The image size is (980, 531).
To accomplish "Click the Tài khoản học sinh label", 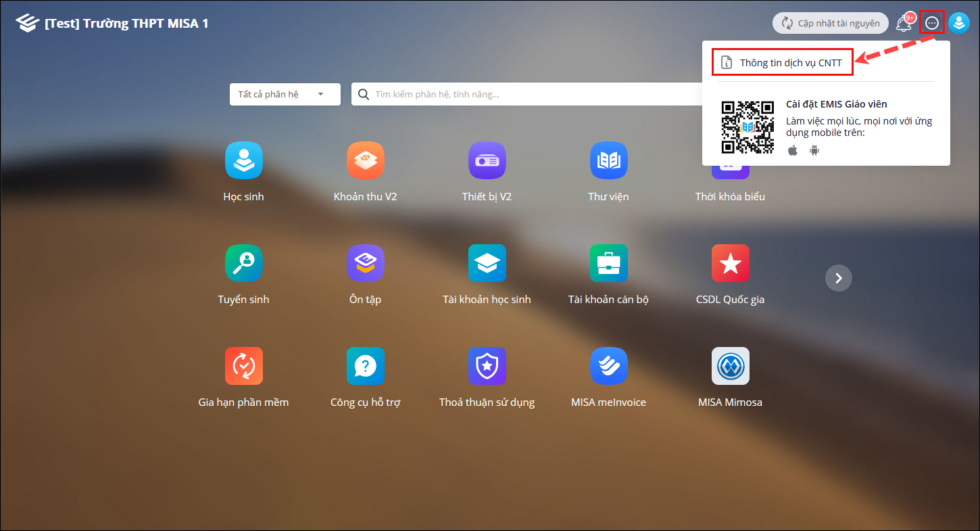I will pos(487,300).
